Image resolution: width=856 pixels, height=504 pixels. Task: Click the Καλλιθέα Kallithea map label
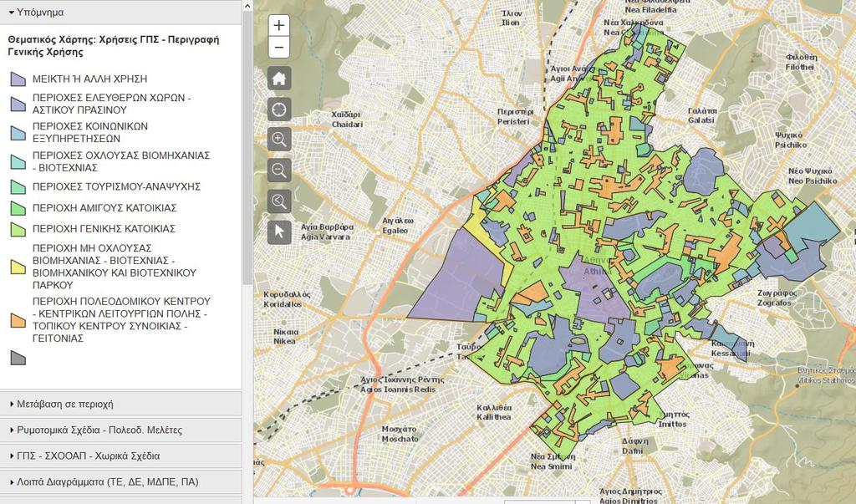click(x=494, y=412)
